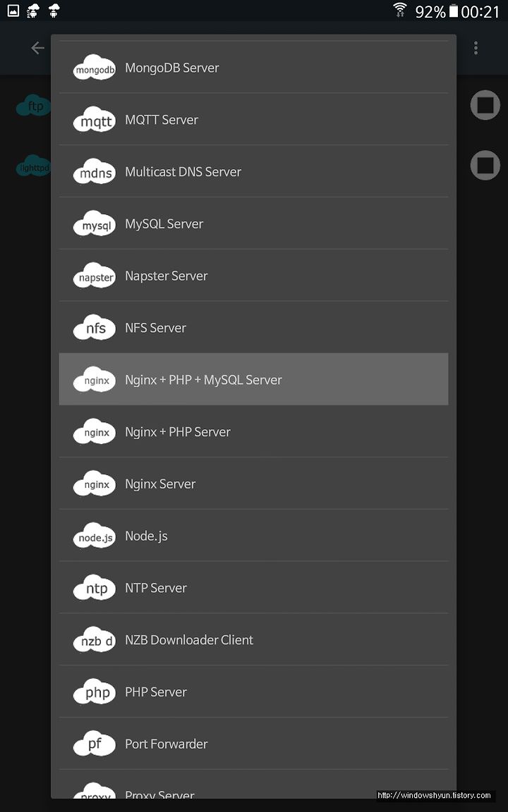The height and width of the screenshot is (812, 508).
Task: Tap the nfs cloud icon
Action: (x=95, y=328)
